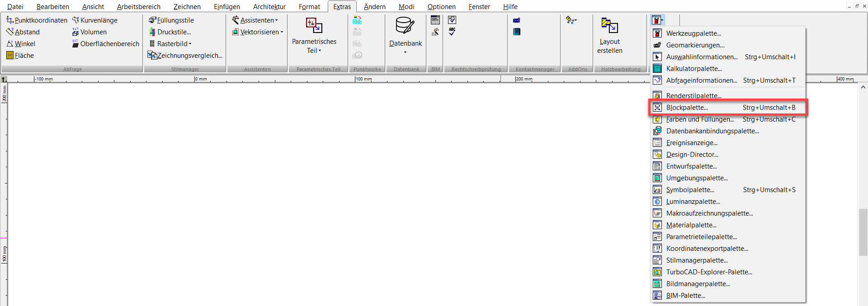Open Renderstilpalette entry

[x=728, y=96]
